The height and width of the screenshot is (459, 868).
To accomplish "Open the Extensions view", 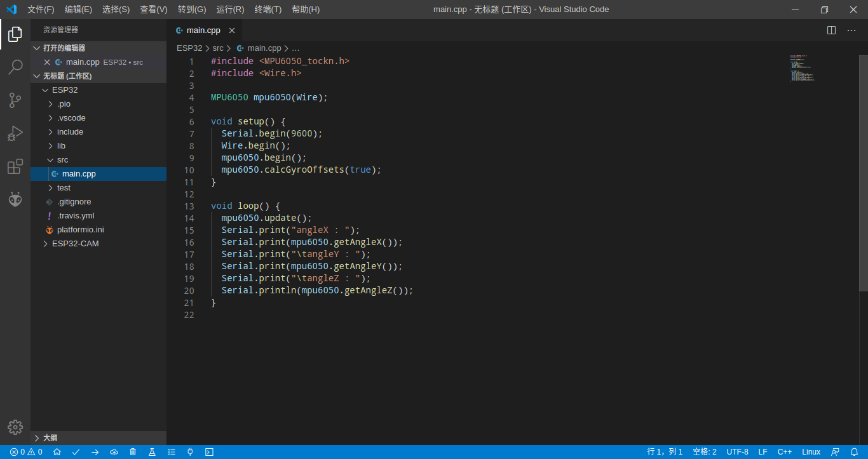I will pyautogui.click(x=15, y=166).
